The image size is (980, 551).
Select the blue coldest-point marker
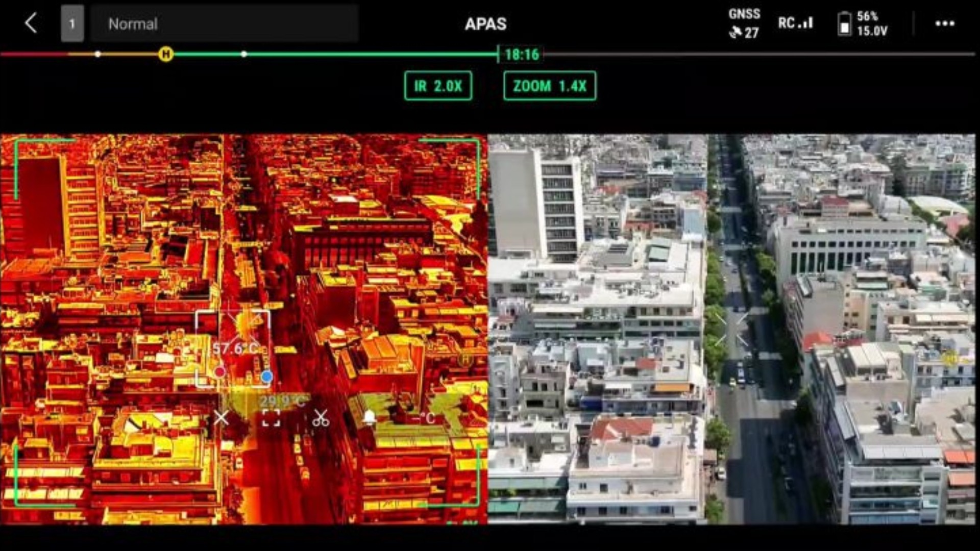click(x=266, y=377)
